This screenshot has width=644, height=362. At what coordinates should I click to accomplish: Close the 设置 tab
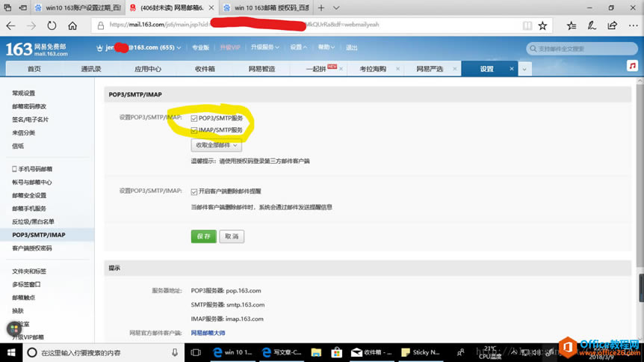pos(511,69)
